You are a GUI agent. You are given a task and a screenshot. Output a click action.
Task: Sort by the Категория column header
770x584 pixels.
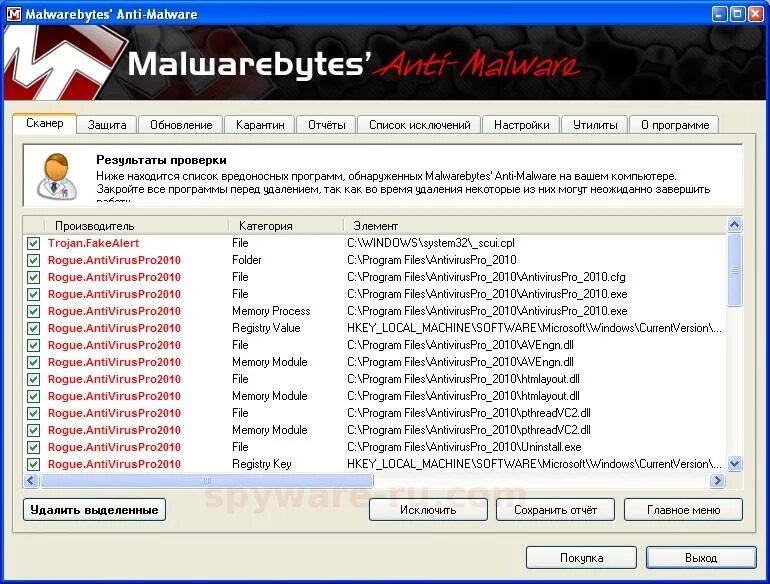click(286, 226)
